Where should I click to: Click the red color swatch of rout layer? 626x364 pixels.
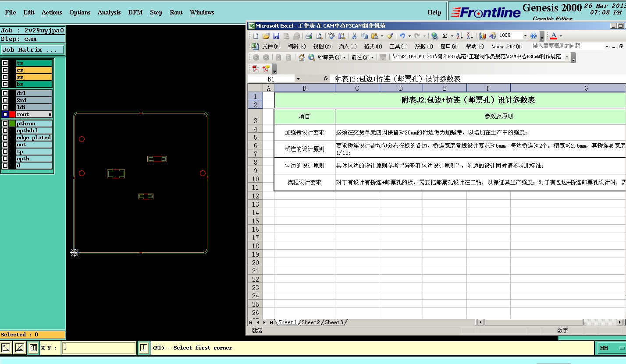12,114
